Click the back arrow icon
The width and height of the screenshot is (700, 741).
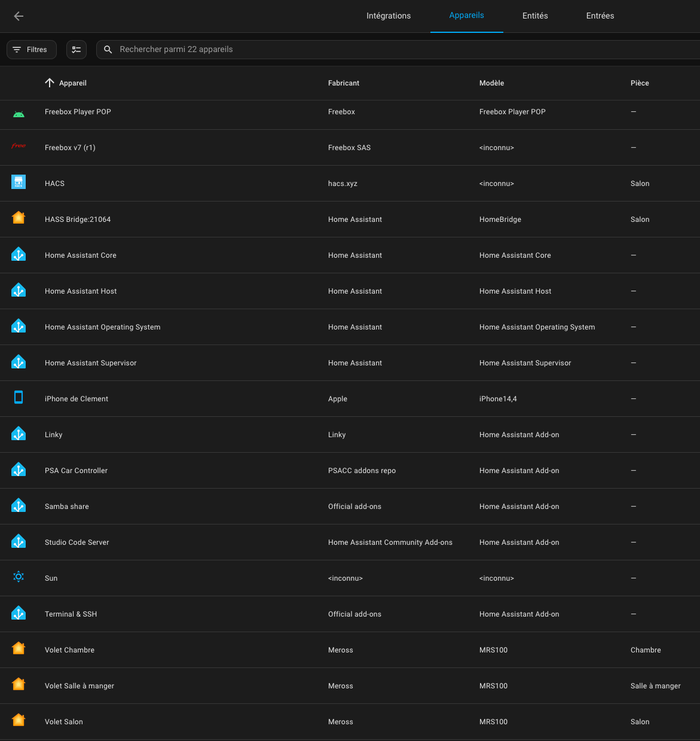(19, 16)
